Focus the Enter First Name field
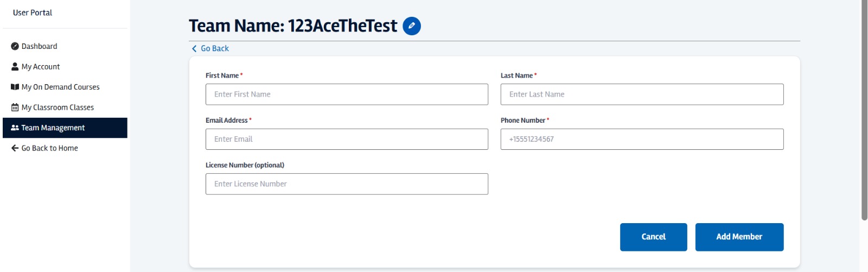This screenshot has width=868, height=272. 347,94
